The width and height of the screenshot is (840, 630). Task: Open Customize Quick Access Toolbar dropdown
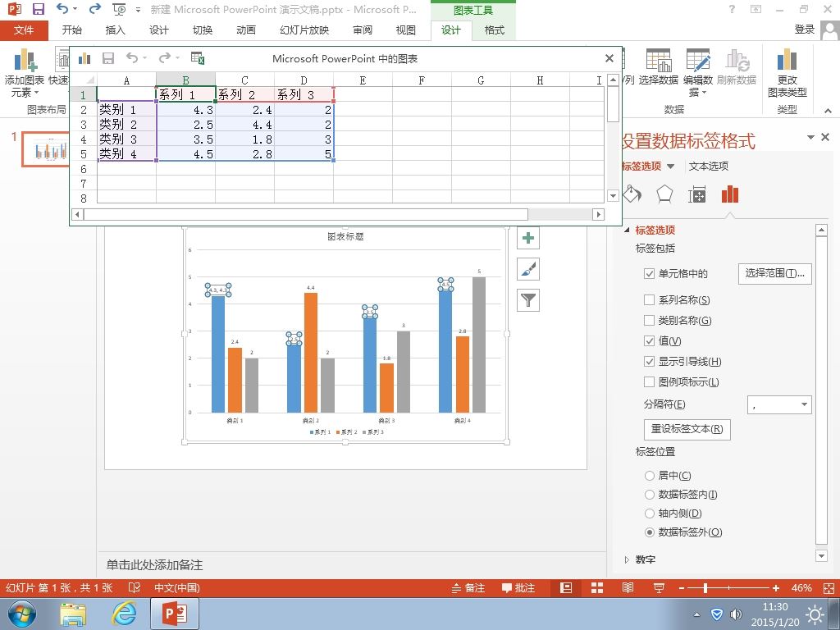pyautogui.click(x=138, y=10)
